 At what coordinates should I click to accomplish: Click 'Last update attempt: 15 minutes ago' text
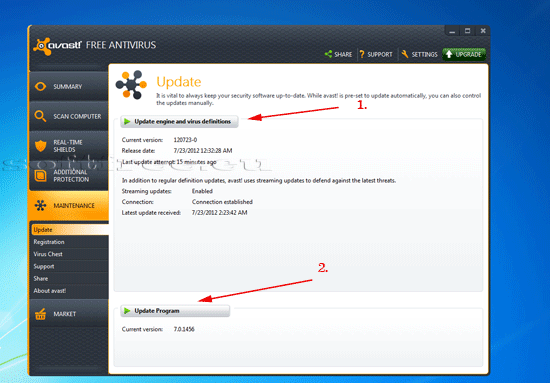(x=169, y=162)
